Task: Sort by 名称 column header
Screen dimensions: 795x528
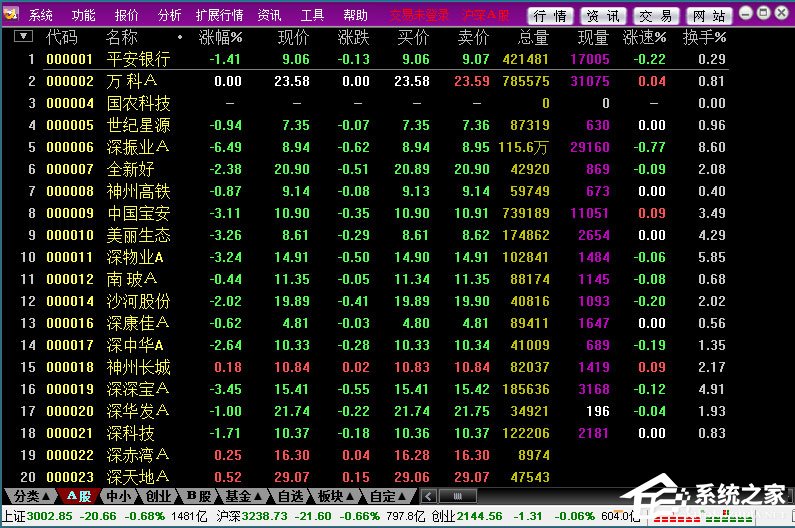Action: point(122,37)
